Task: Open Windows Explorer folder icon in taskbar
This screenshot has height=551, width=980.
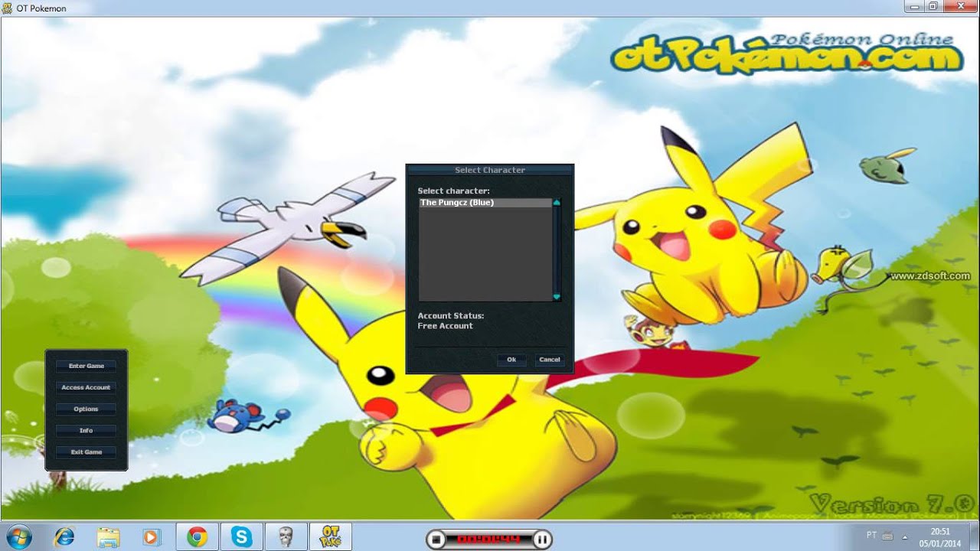Action: click(x=108, y=537)
